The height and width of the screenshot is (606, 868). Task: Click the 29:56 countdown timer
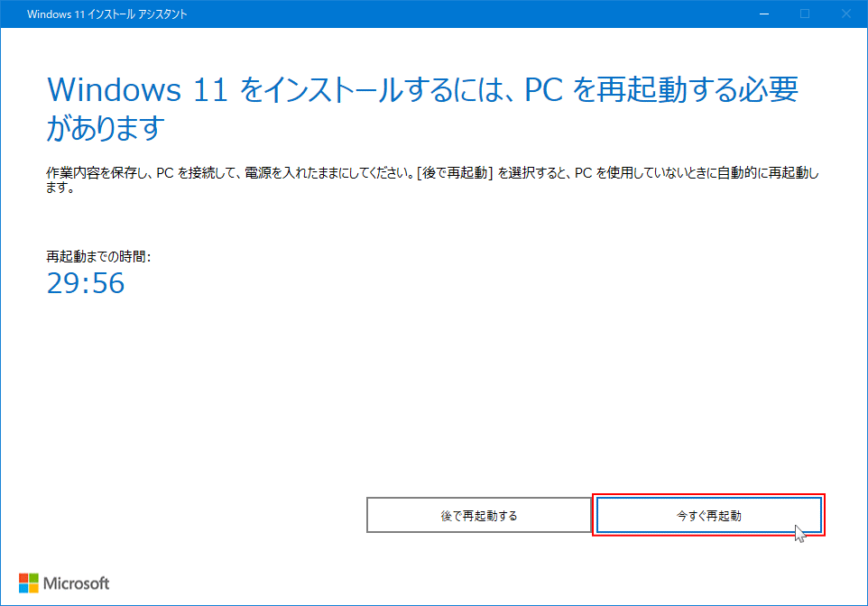(85, 284)
